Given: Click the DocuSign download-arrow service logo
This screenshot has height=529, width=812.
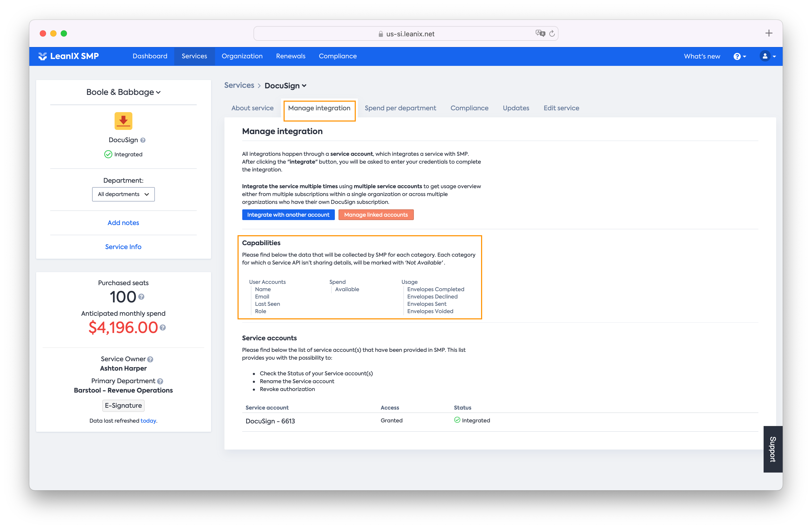Looking at the screenshot, I should pyautogui.click(x=123, y=121).
